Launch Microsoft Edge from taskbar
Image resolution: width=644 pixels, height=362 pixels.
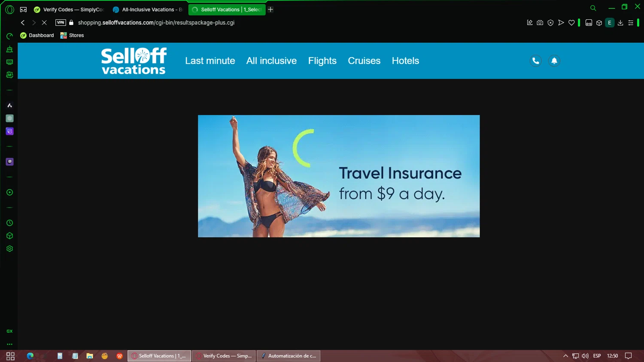[x=30, y=356]
